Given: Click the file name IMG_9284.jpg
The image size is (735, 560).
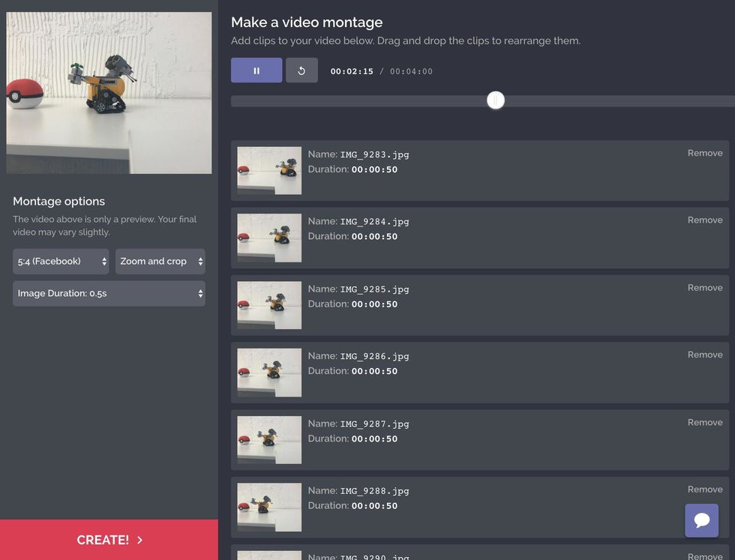Looking at the screenshot, I should point(374,222).
